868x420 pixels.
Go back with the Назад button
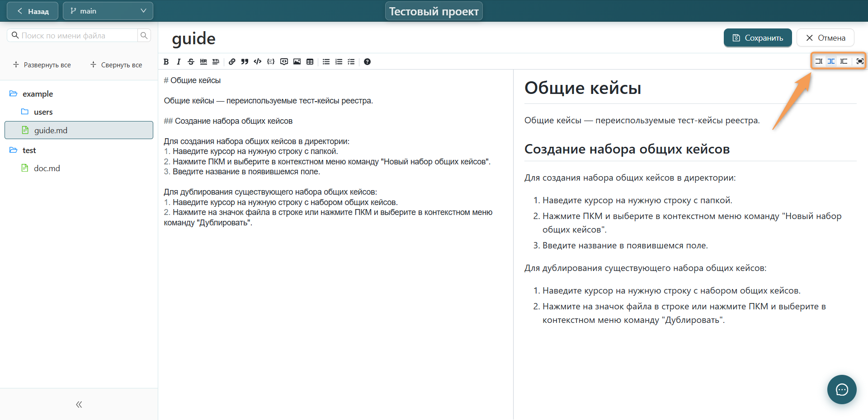33,11
